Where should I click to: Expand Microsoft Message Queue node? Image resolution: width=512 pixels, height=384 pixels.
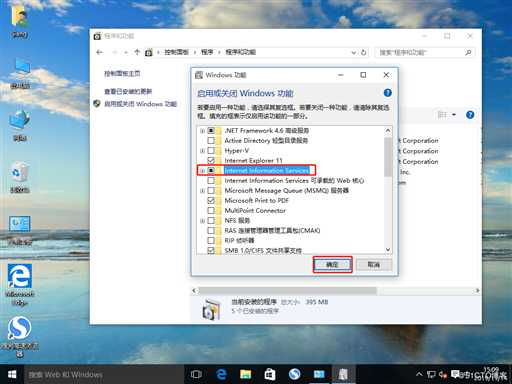(x=202, y=191)
